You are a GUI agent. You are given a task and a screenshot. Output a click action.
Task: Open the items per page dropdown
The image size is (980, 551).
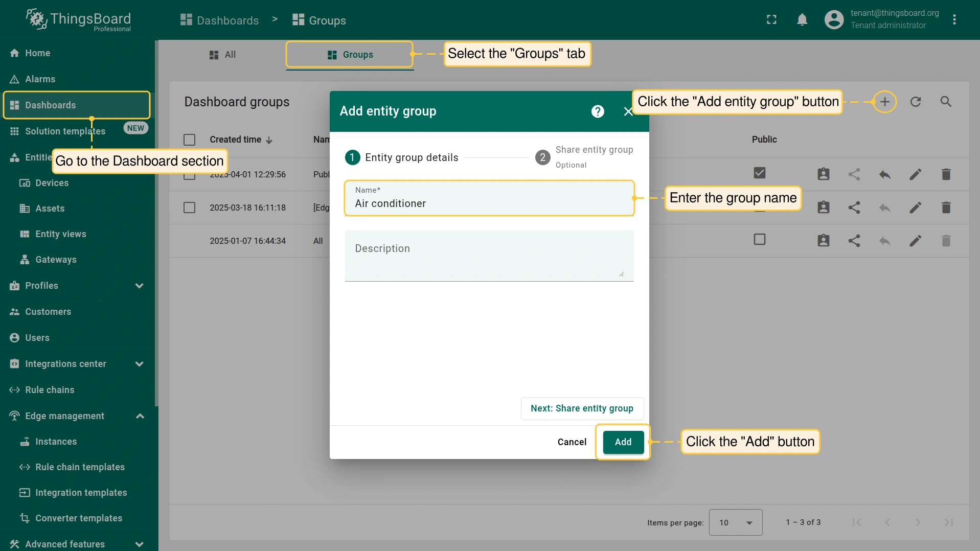(735, 522)
